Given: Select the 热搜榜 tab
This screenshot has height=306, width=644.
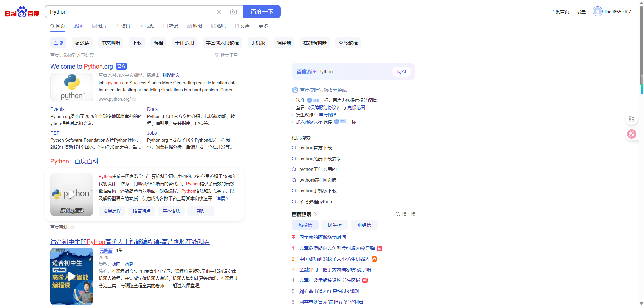Looking at the screenshot, I should click(x=305, y=225).
